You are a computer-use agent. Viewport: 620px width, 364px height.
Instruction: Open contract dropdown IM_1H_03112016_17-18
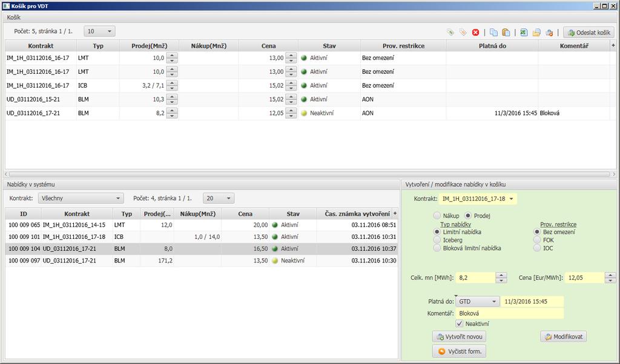[x=478, y=198]
